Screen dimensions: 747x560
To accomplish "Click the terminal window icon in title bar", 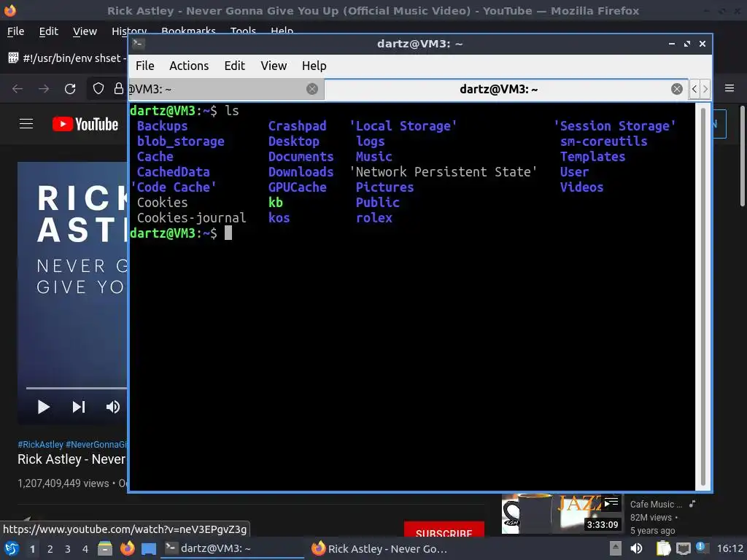I will (138, 44).
